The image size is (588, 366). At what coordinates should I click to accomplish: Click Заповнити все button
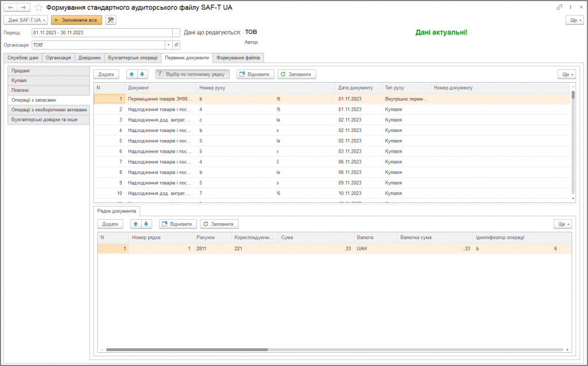[x=76, y=20]
